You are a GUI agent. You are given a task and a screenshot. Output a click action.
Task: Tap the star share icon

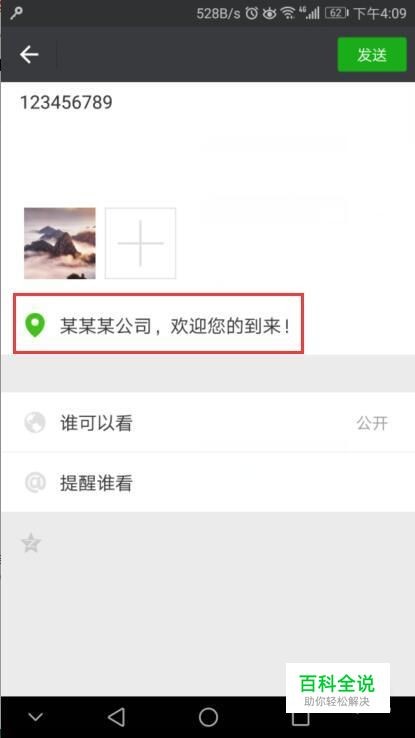(x=32, y=543)
